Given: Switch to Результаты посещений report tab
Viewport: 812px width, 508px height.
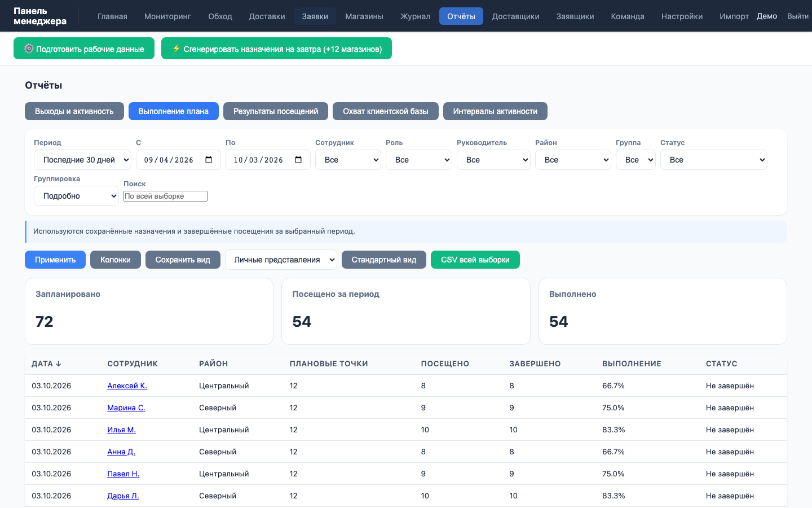Looking at the screenshot, I should 276,111.
